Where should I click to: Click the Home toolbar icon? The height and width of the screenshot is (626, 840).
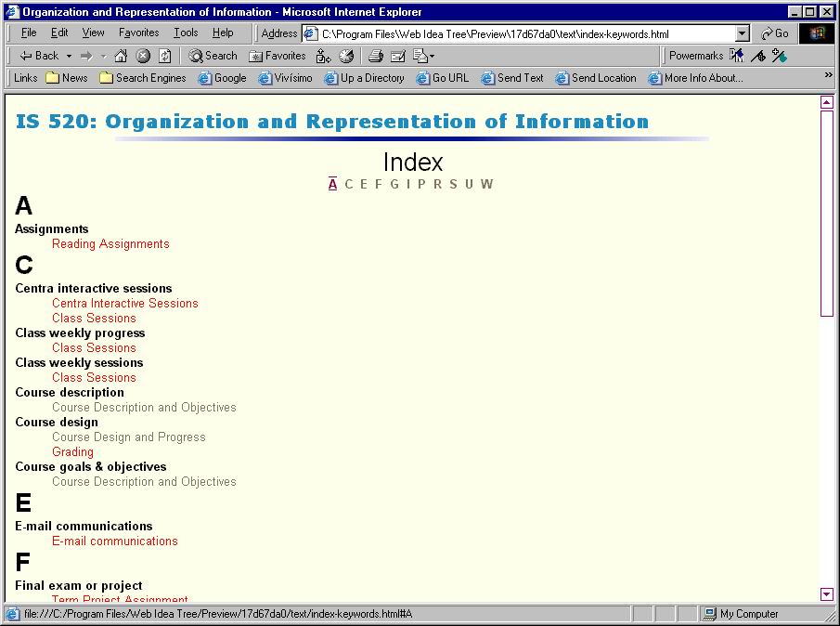[121, 56]
